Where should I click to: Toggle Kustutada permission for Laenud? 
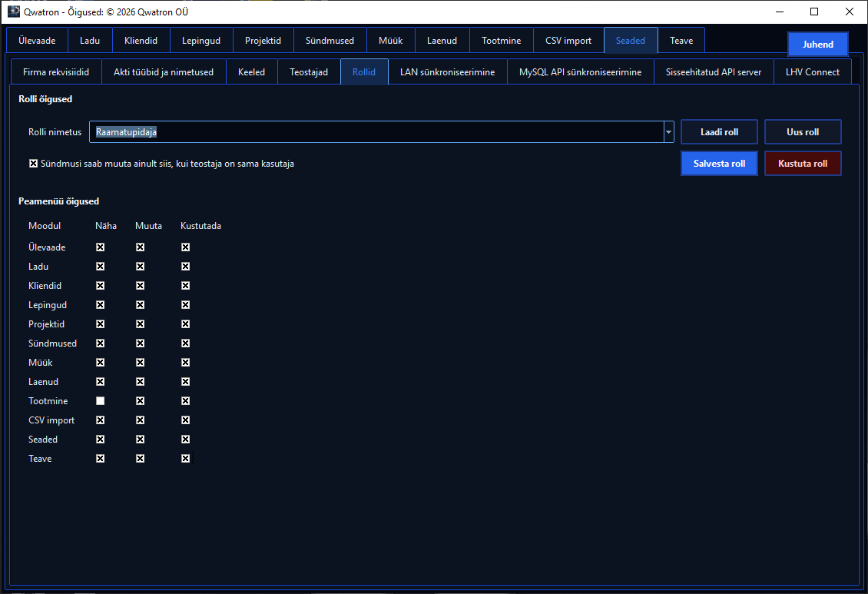click(x=185, y=381)
